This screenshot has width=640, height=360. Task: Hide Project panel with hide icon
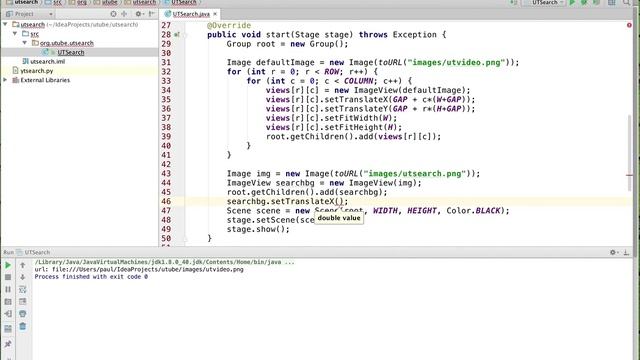point(151,14)
